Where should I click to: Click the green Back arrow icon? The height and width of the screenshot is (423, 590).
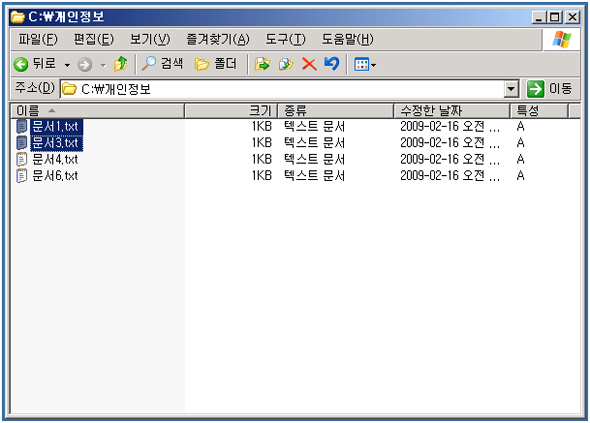[x=21, y=64]
